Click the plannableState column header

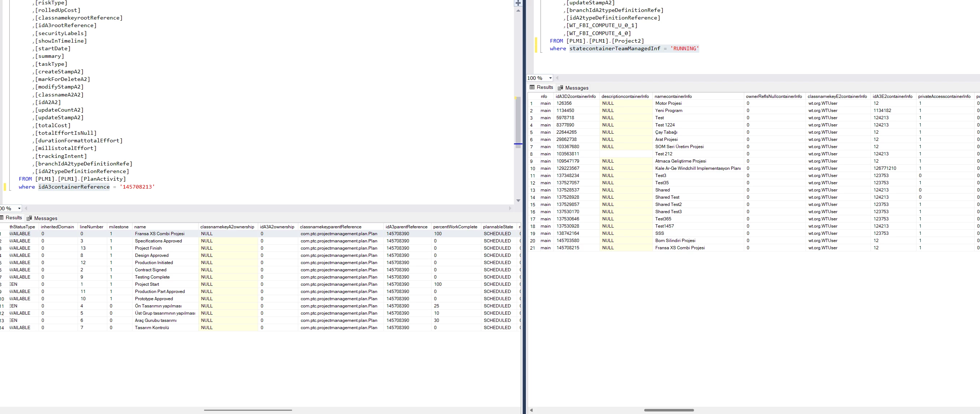click(498, 227)
